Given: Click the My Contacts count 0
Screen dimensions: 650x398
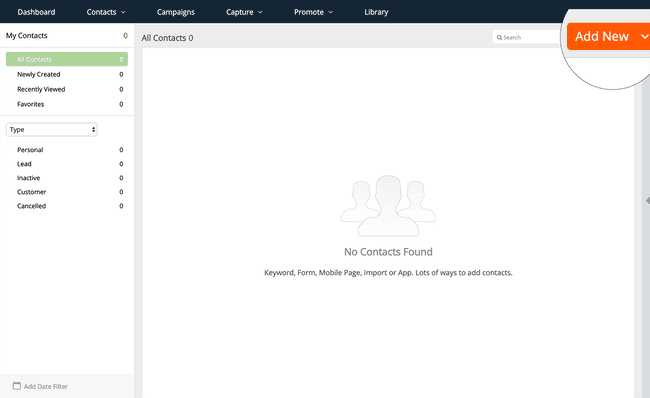Looking at the screenshot, I should pyautogui.click(x=125, y=36).
